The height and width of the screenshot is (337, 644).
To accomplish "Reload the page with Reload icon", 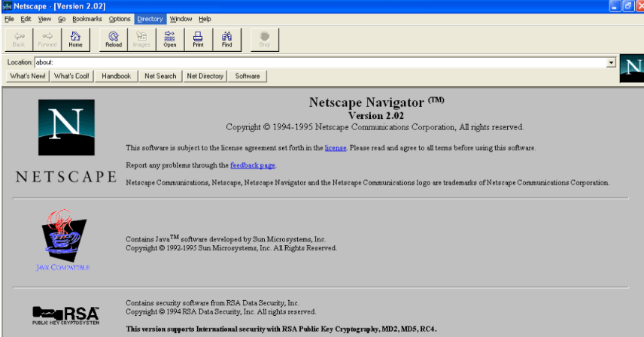I will click(114, 38).
